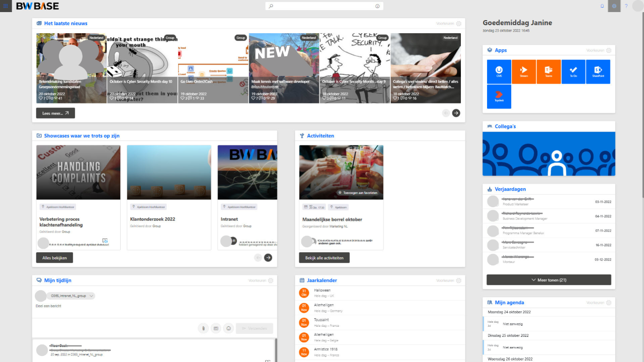Screen dimensions: 644x362
Task: Launch the SharePoint app tile
Action: pyautogui.click(x=598, y=71)
